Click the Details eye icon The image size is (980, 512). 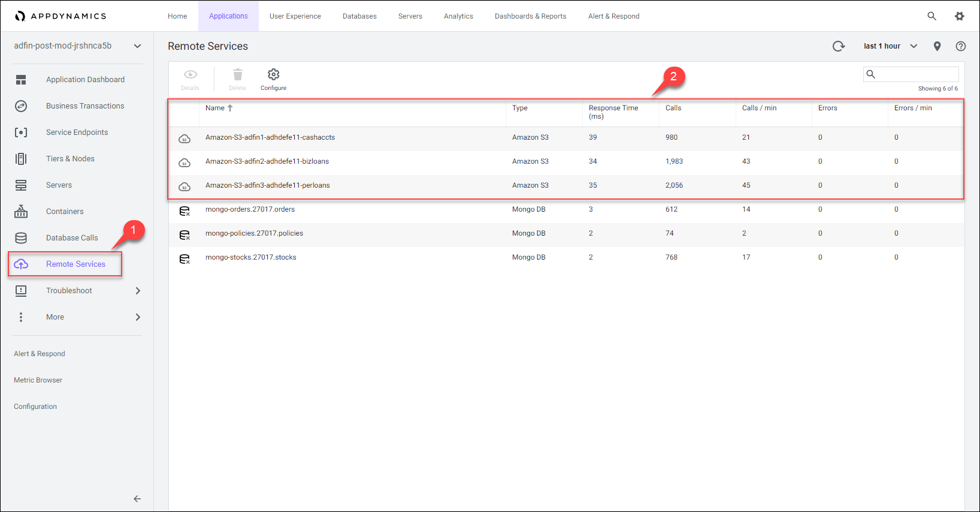click(x=190, y=75)
